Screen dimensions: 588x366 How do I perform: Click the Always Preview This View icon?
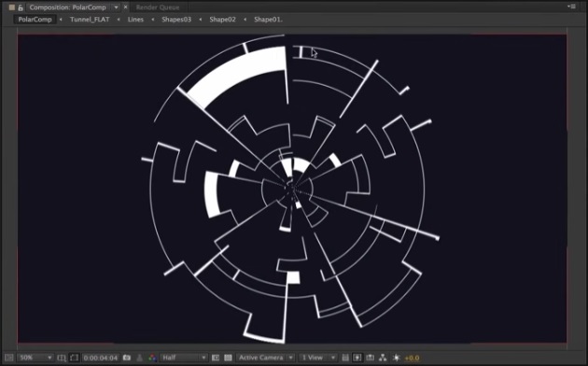tap(9, 358)
